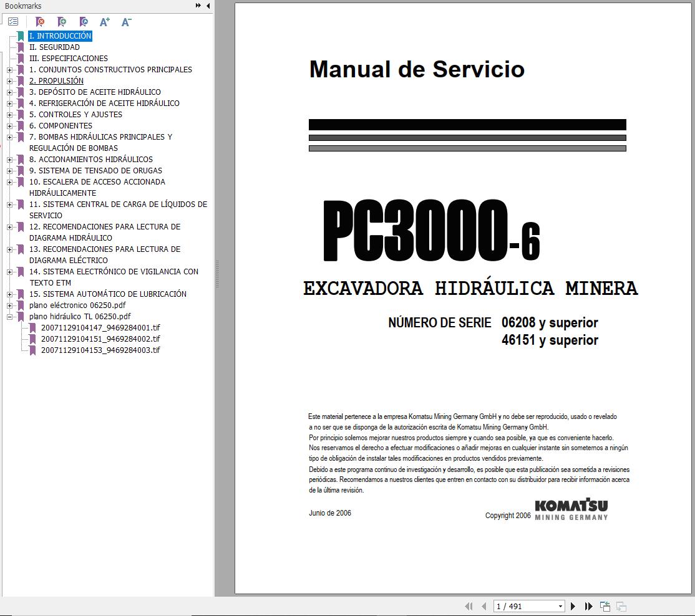Screen dimensions: 695x616
Task: Go to 6. COMPONENTES bookmark
Action: [61, 126]
